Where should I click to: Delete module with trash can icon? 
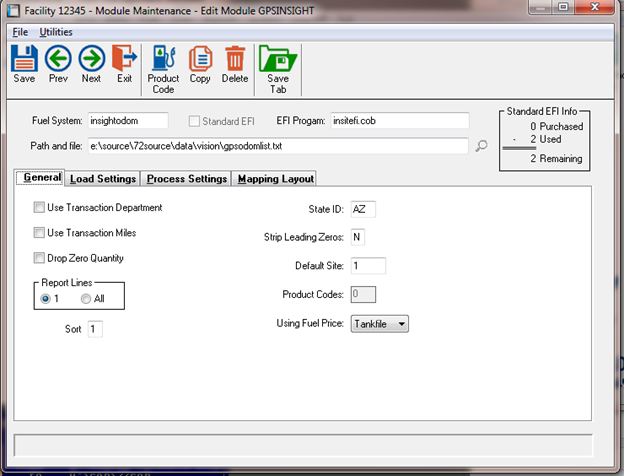pos(235,59)
